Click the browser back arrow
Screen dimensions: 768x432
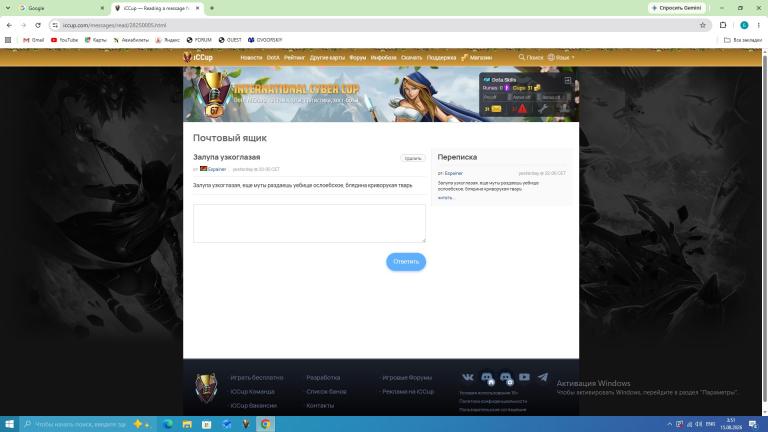point(9,25)
